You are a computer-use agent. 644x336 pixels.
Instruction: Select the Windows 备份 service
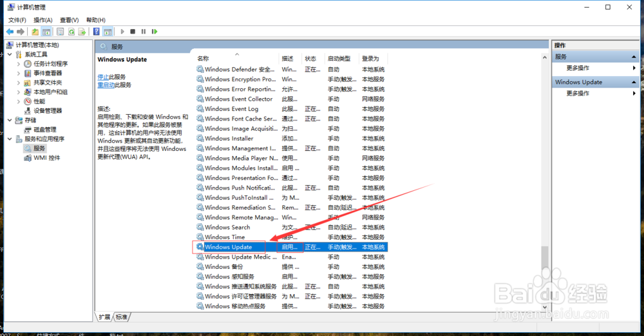tap(291, 267)
